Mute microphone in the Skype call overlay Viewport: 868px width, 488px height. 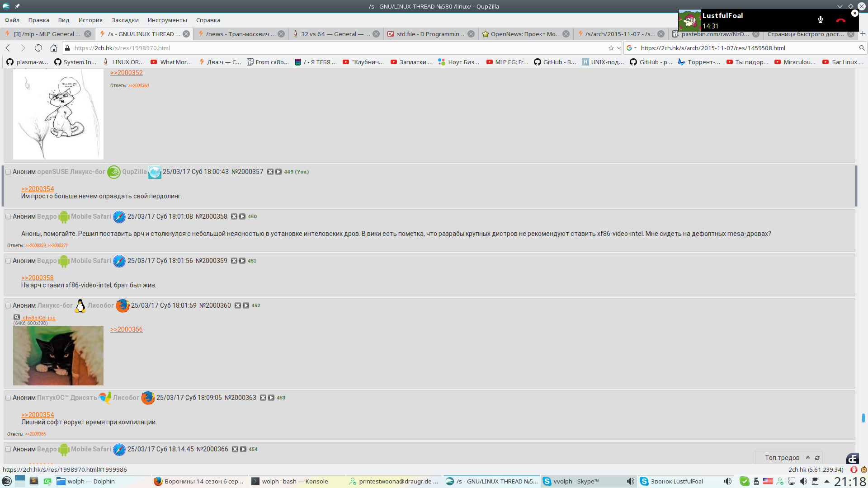point(821,19)
